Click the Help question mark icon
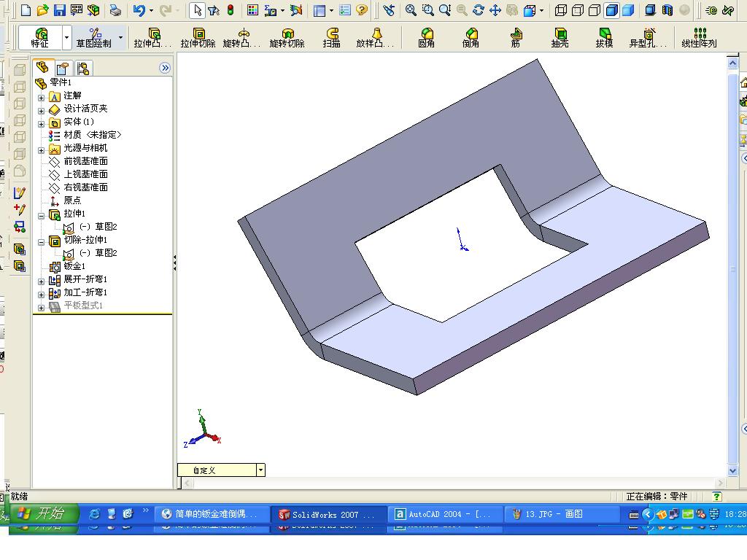This screenshot has width=747, height=560. (362, 10)
